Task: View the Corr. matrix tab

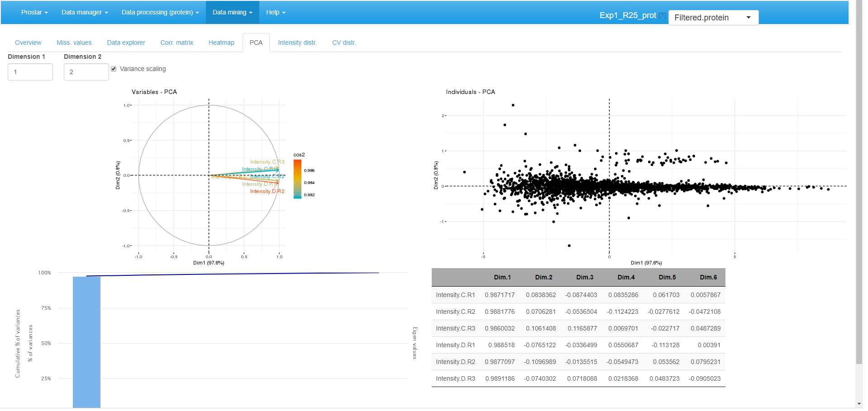Action: (176, 42)
